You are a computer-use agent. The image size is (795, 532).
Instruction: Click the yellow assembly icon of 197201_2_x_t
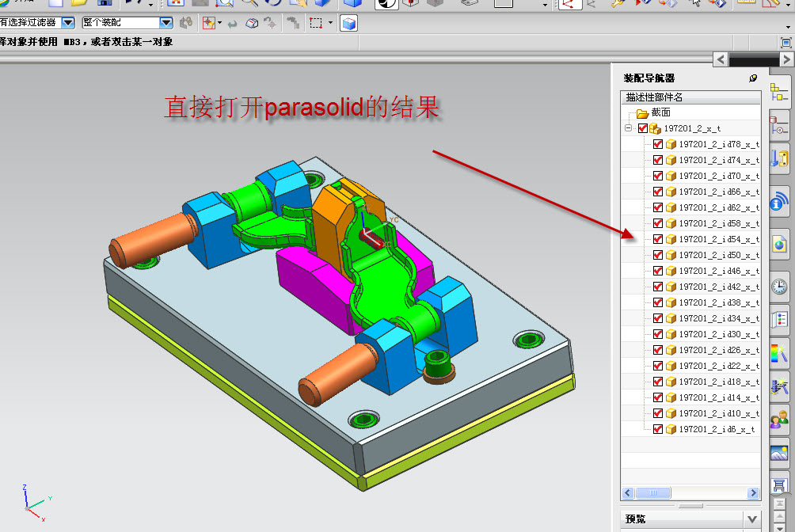click(655, 128)
